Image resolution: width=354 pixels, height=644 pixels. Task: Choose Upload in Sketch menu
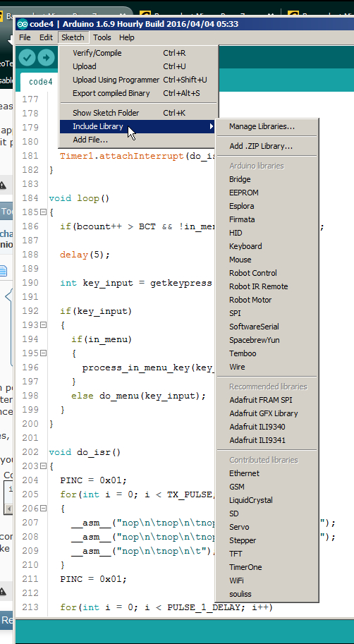[138, 66]
